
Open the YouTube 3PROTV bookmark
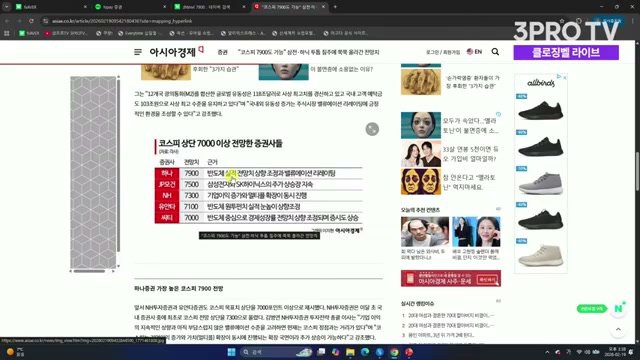click(x=66, y=33)
